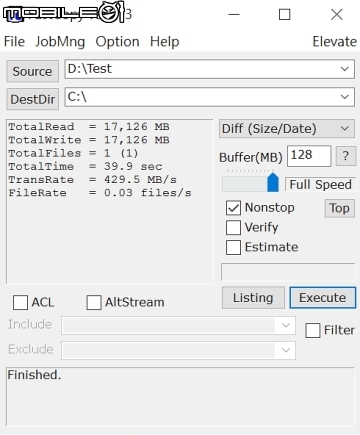Click the Full Speed slider handle

pos(273,182)
